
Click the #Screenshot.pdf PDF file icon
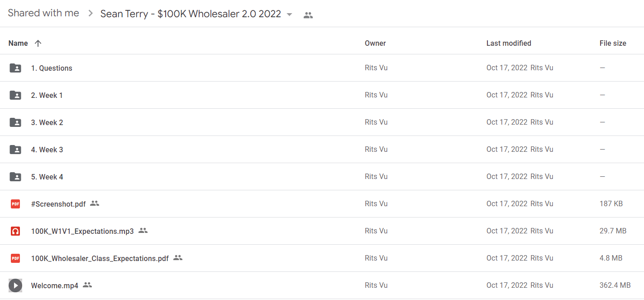coord(15,204)
